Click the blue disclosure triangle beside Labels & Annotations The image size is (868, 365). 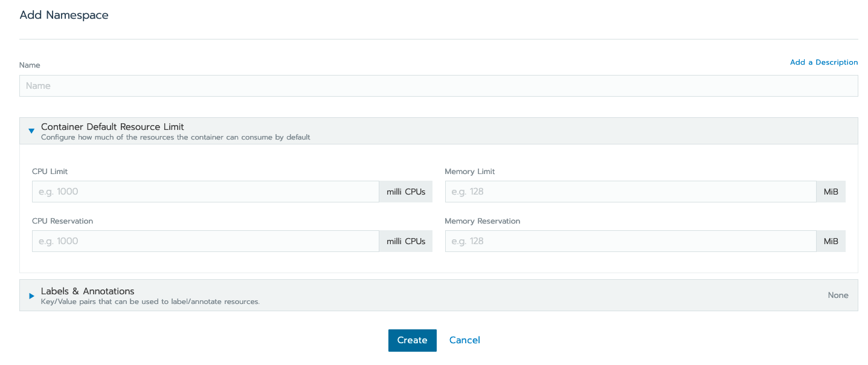(x=31, y=296)
